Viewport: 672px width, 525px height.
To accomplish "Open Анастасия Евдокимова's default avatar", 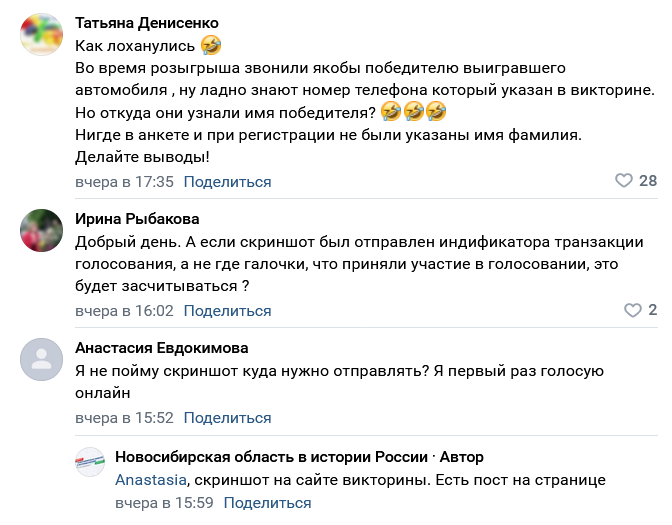I will click(42, 360).
